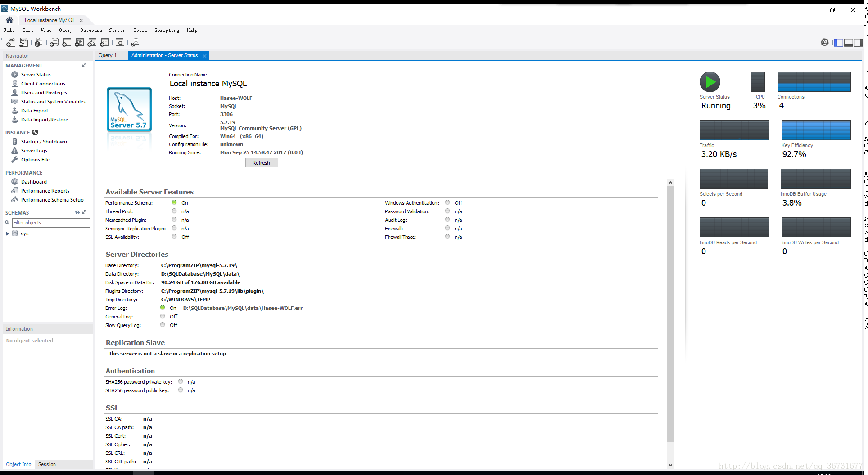This screenshot has width=868, height=475.
Task: Search table data toolbar icon
Action: [x=120, y=42]
